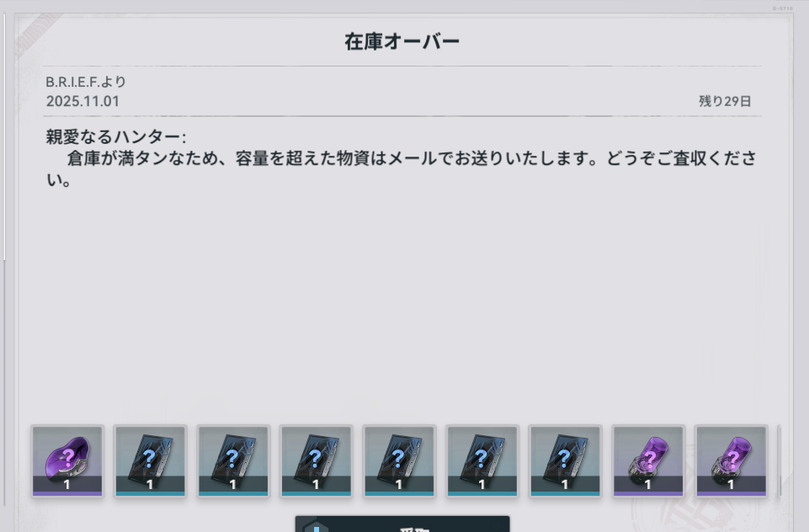
Task: Select the second blue mystery card reward
Action: (x=233, y=460)
